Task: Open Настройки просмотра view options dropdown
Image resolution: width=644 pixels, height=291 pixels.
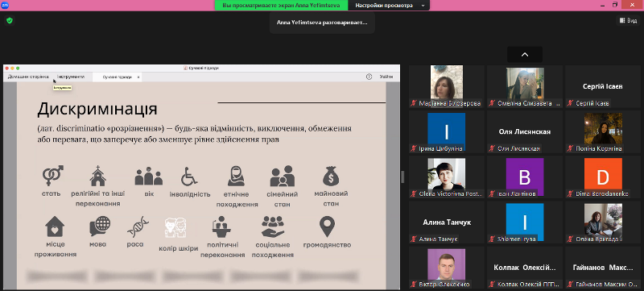Action: point(389,6)
